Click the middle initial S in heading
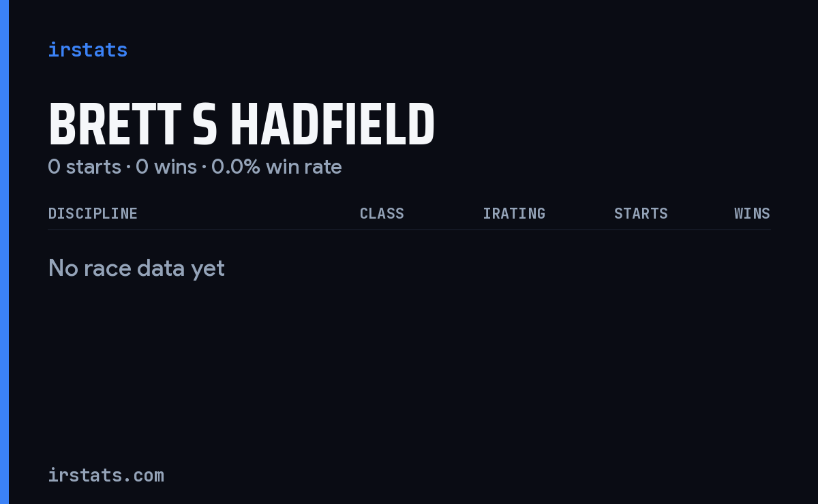 (x=205, y=125)
